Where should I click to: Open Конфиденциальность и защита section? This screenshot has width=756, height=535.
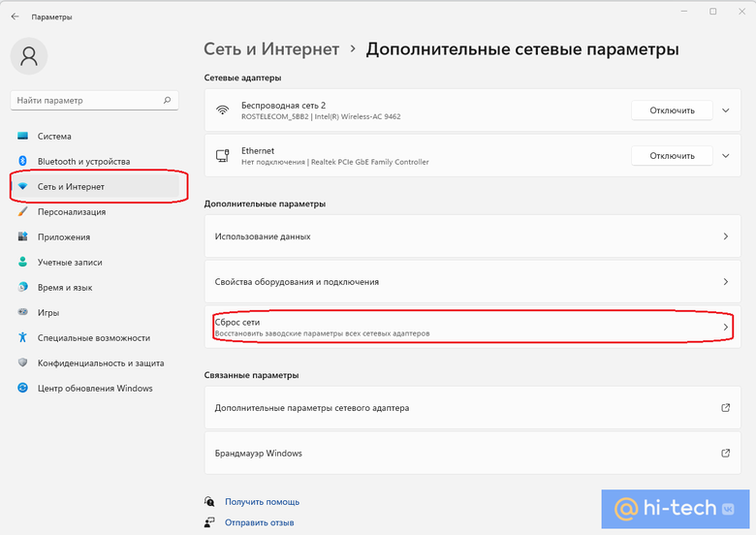[x=95, y=362]
